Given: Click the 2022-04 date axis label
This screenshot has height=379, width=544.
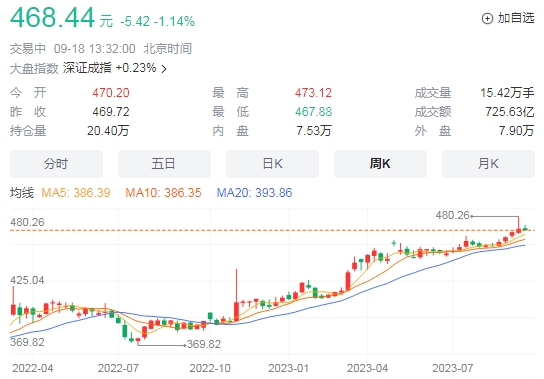Looking at the screenshot, I should pyautogui.click(x=33, y=368).
